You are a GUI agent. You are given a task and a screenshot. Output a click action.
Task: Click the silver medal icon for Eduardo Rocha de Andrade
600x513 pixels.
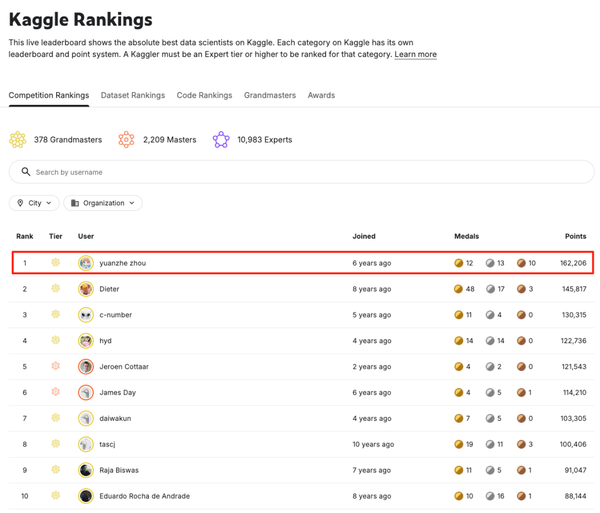(x=490, y=496)
